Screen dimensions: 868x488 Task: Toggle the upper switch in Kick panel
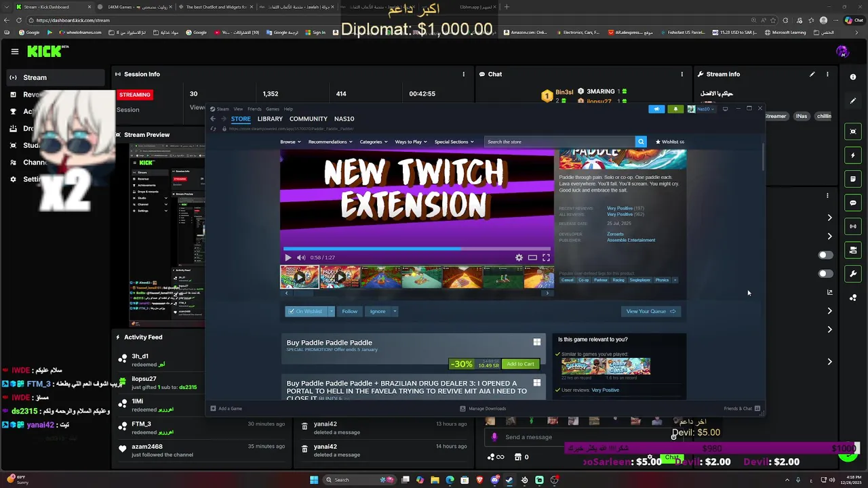pos(825,255)
